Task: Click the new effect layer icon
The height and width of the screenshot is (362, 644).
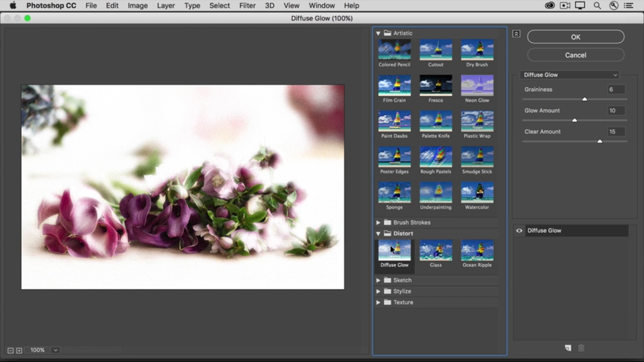Action: [x=568, y=348]
